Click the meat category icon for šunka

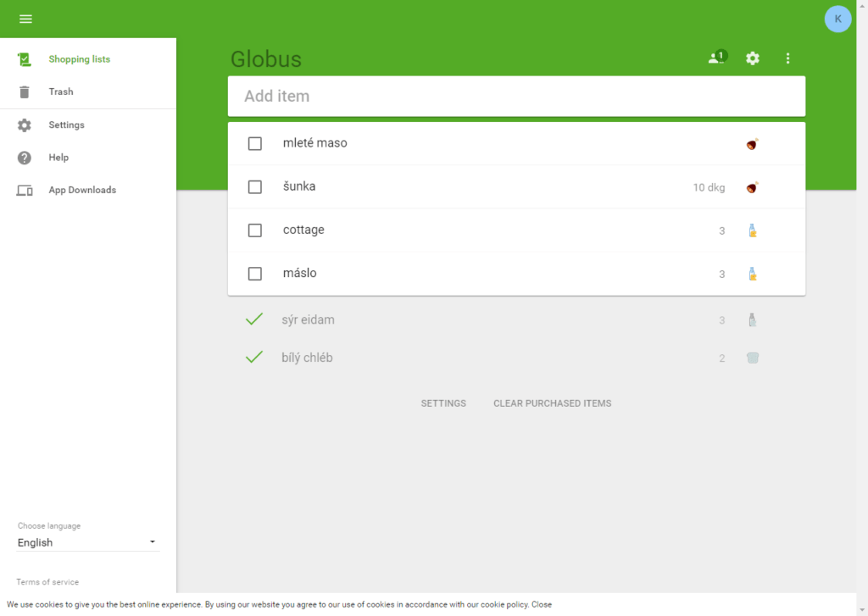(752, 187)
